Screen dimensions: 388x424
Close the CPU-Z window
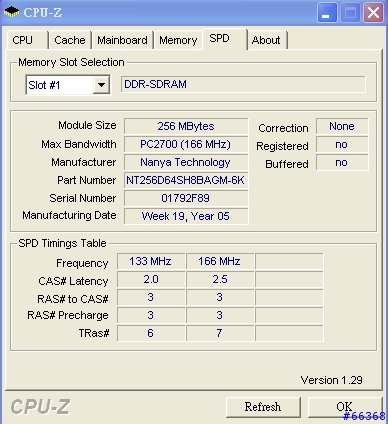tap(373, 13)
